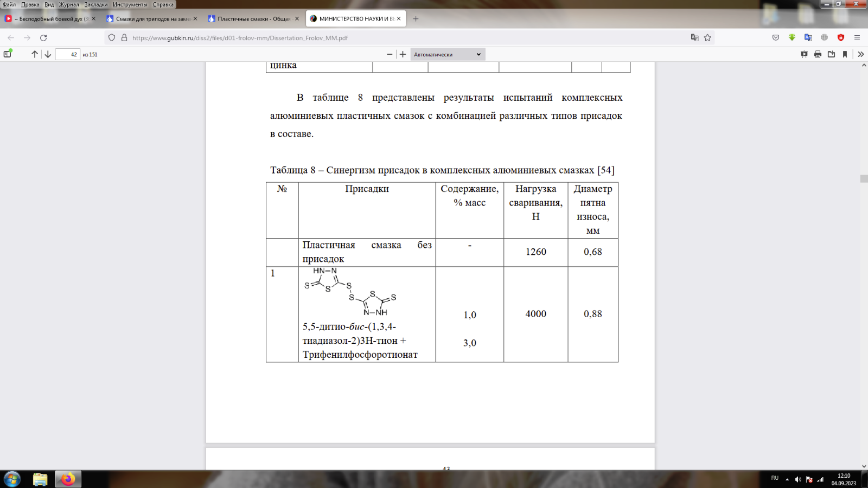Open the Файл menu

tap(9, 4)
